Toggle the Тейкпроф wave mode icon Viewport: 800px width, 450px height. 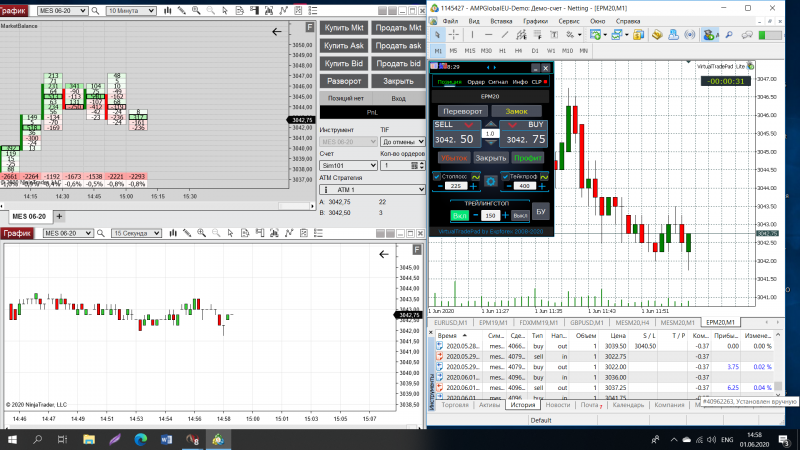(x=544, y=176)
